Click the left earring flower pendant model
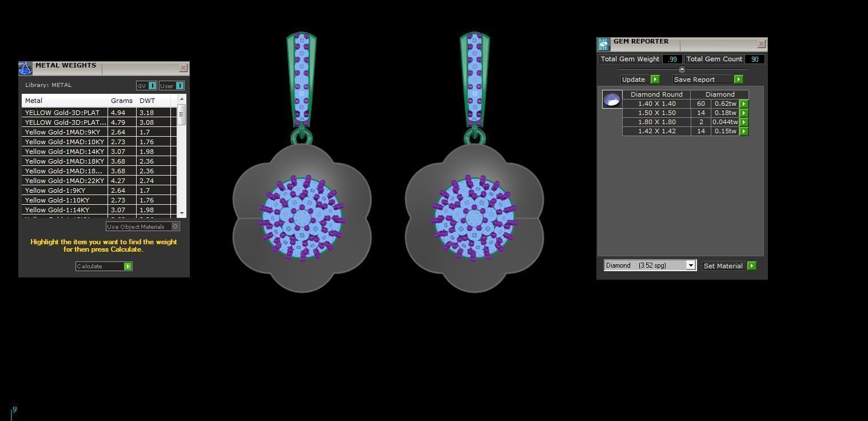This screenshot has width=868, height=421. (x=302, y=218)
